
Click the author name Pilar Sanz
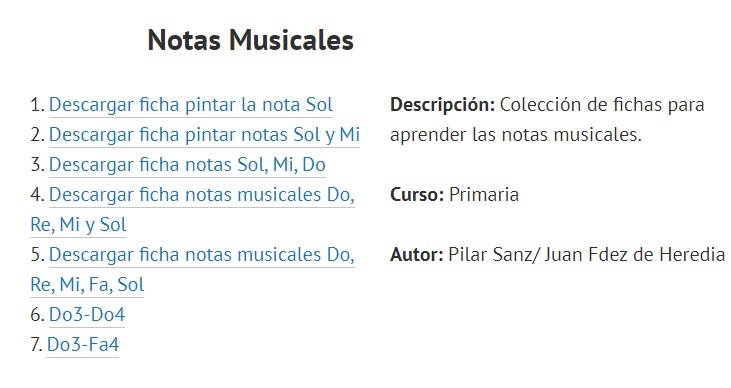tap(491, 255)
